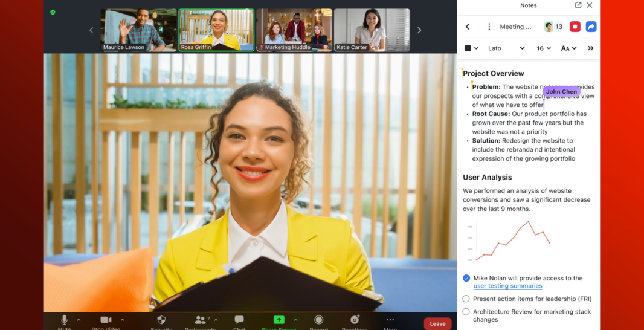
Task: Check Present action items for leadership
Action: [x=466, y=299]
